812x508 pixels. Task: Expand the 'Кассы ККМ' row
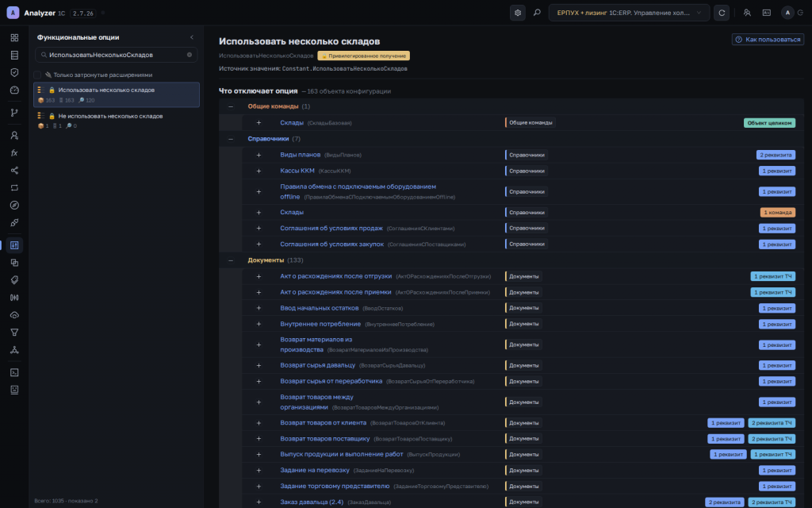(259, 171)
